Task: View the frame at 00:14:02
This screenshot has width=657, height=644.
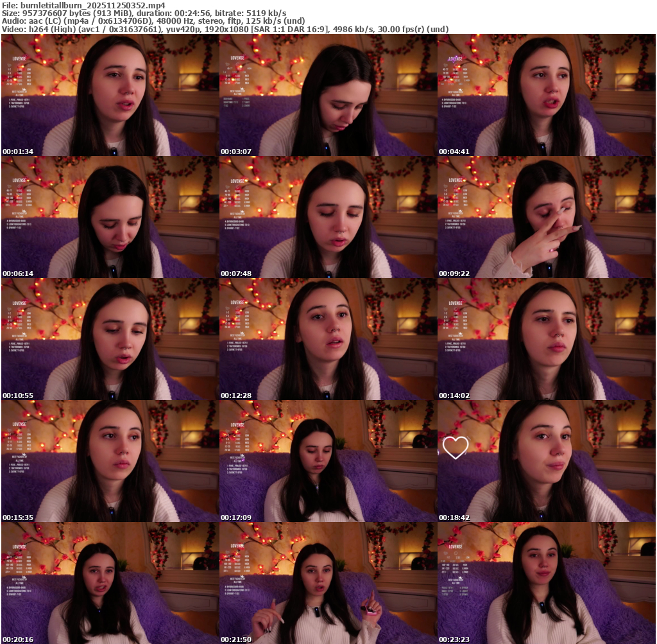Action: pyautogui.click(x=547, y=339)
